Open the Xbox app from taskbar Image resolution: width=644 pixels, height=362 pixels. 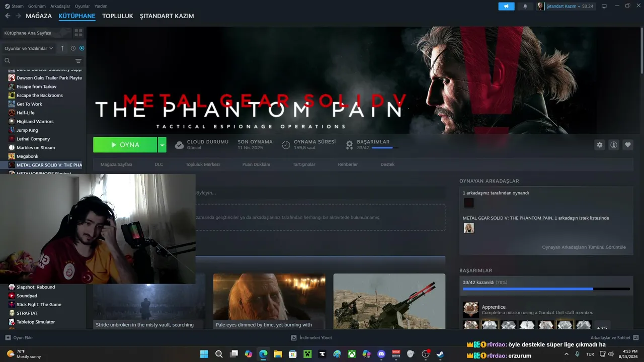pyautogui.click(x=352, y=354)
